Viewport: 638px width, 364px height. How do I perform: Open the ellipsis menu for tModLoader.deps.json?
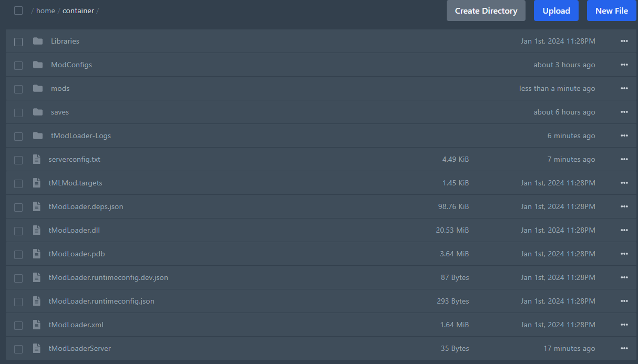(624, 206)
